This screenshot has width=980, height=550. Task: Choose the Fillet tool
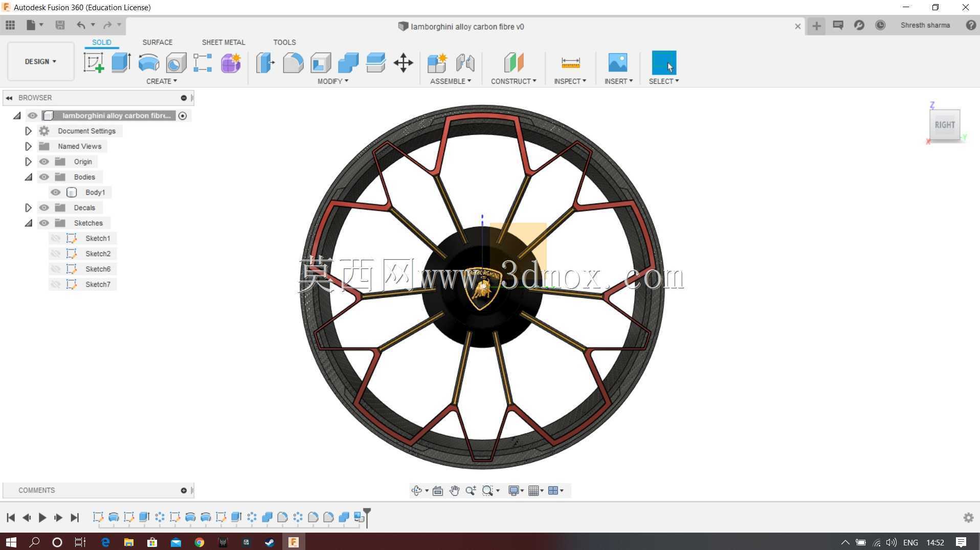pos(293,63)
